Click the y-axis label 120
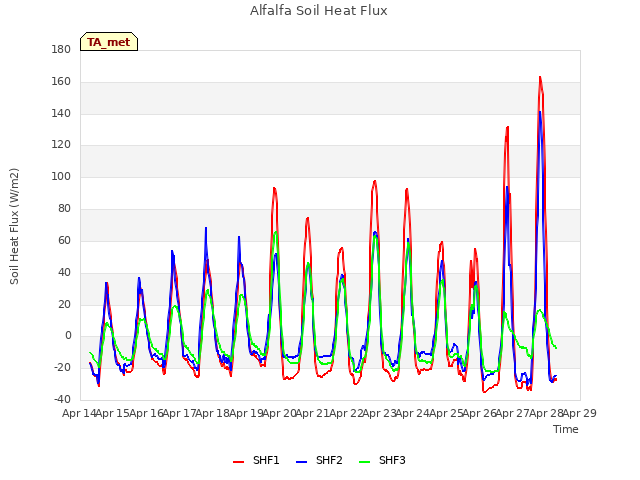 pos(61,144)
